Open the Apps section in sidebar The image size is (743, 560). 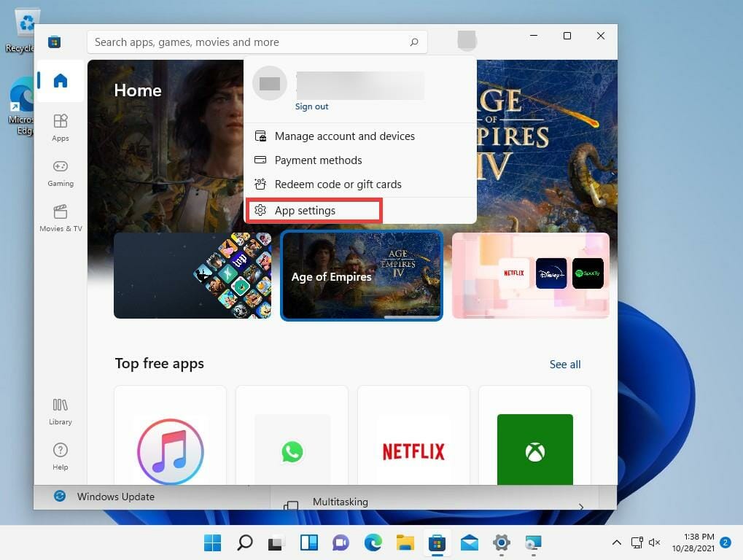point(61,128)
